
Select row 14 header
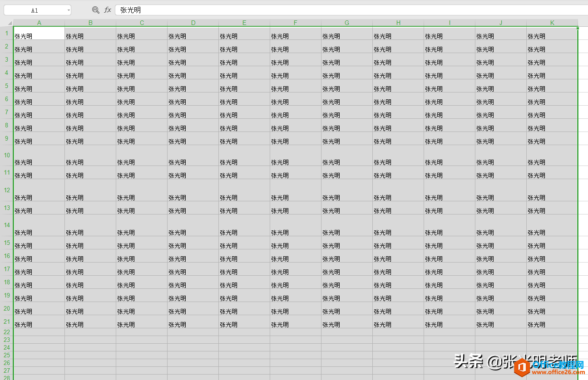pos(7,225)
